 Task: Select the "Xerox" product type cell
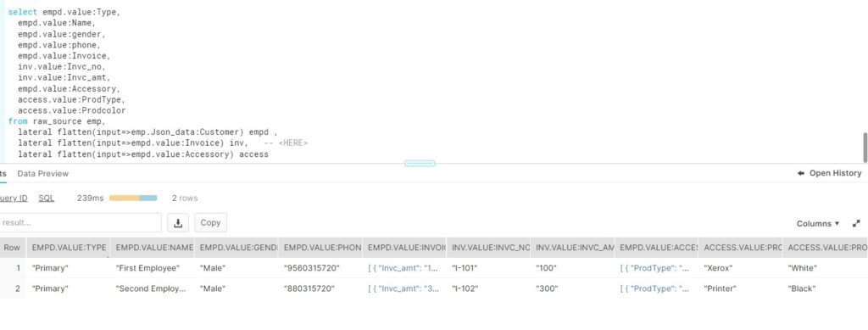(x=740, y=268)
